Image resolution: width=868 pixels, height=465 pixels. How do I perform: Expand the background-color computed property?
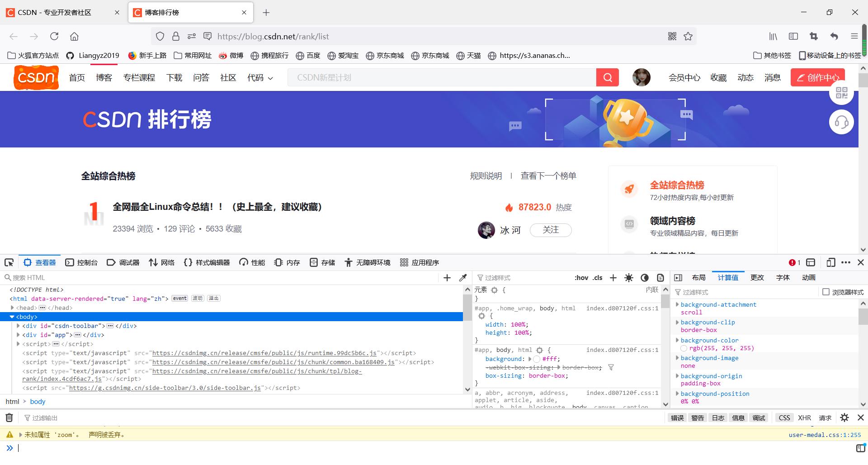(x=677, y=340)
